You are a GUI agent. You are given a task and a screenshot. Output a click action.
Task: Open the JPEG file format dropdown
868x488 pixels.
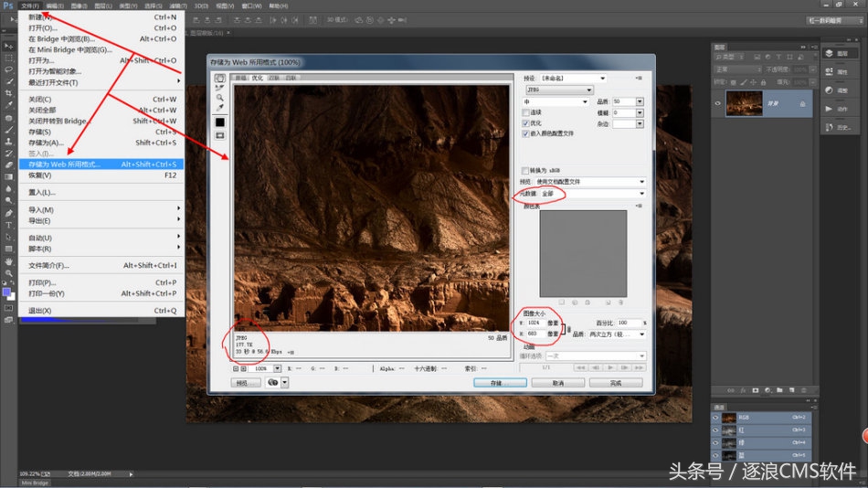click(558, 90)
